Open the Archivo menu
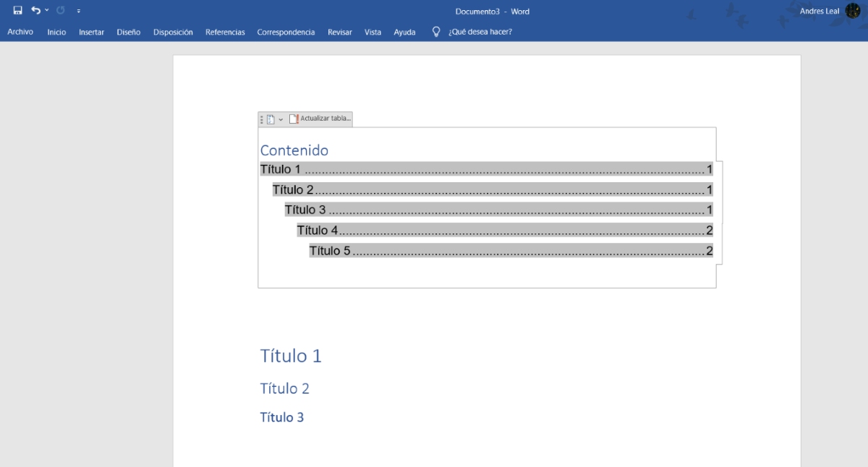This screenshot has height=467, width=868. tap(20, 32)
